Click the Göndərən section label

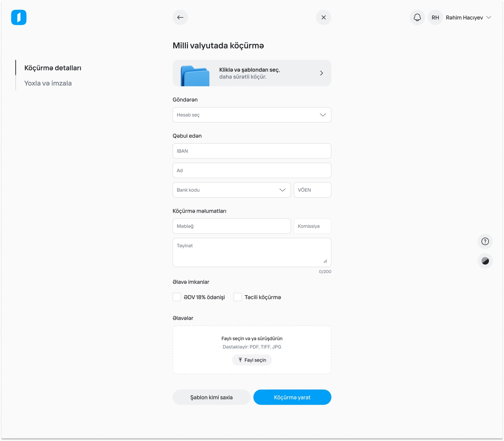click(185, 100)
